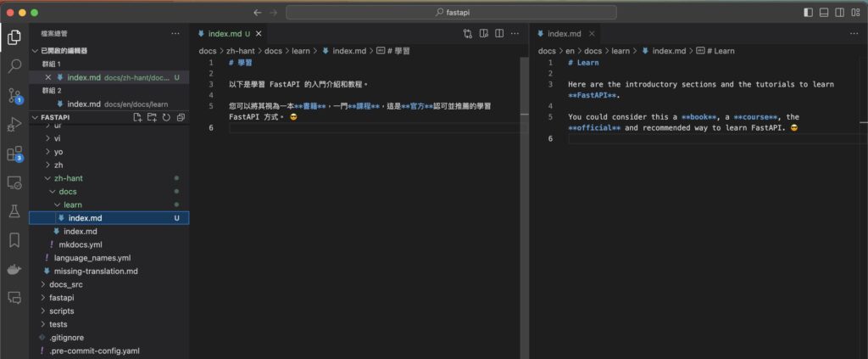Open index.md docs/en/docs/learn in group 2
Viewport: 868px width, 359px height.
coord(109,104)
